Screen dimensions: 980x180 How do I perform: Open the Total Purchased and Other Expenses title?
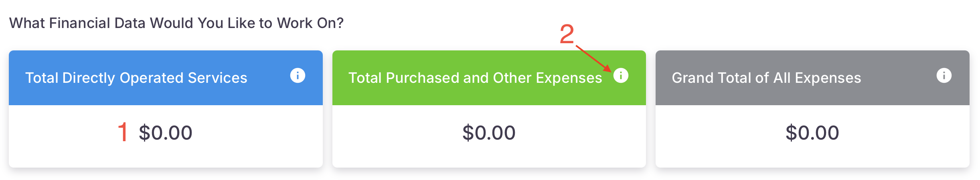point(475,78)
